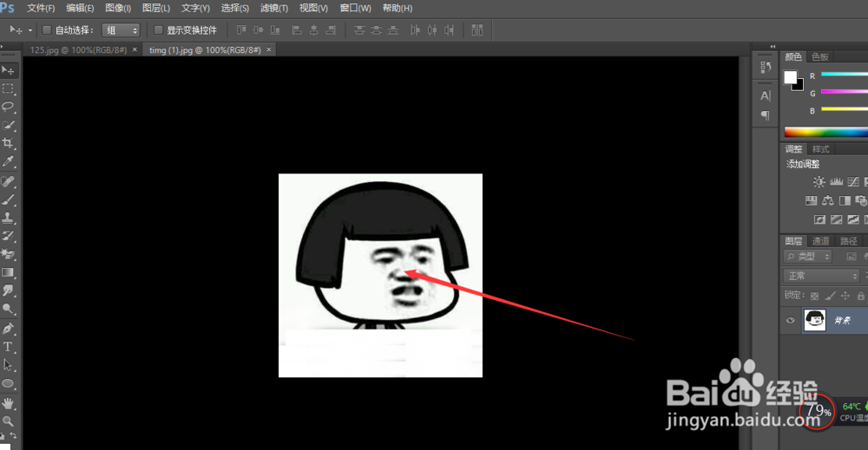Switch to the 色板 tab

click(820, 57)
